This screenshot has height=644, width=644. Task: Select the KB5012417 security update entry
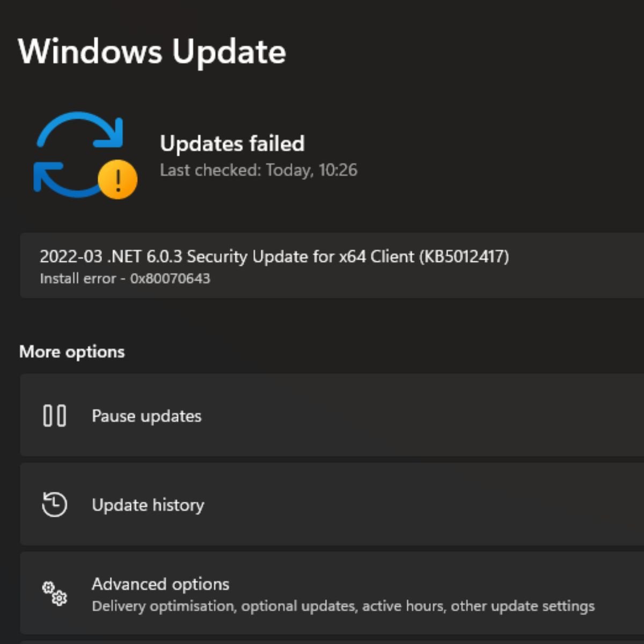[332, 265]
